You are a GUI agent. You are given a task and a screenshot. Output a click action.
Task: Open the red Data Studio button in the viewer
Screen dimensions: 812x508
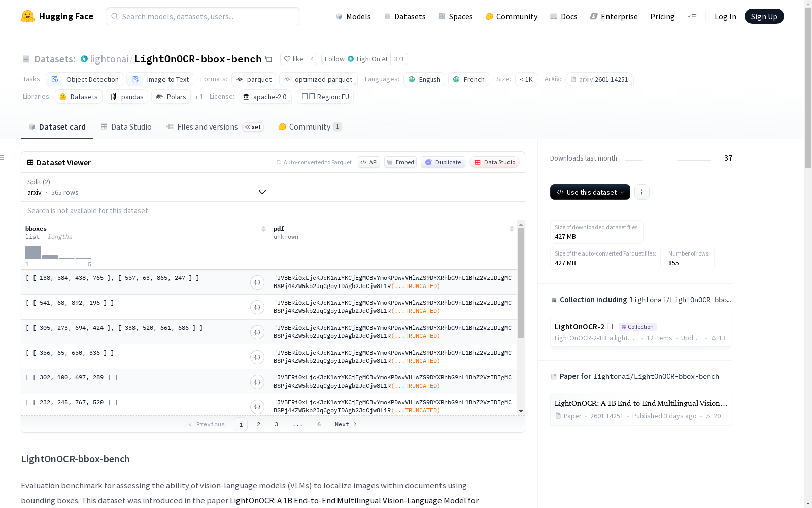495,162
